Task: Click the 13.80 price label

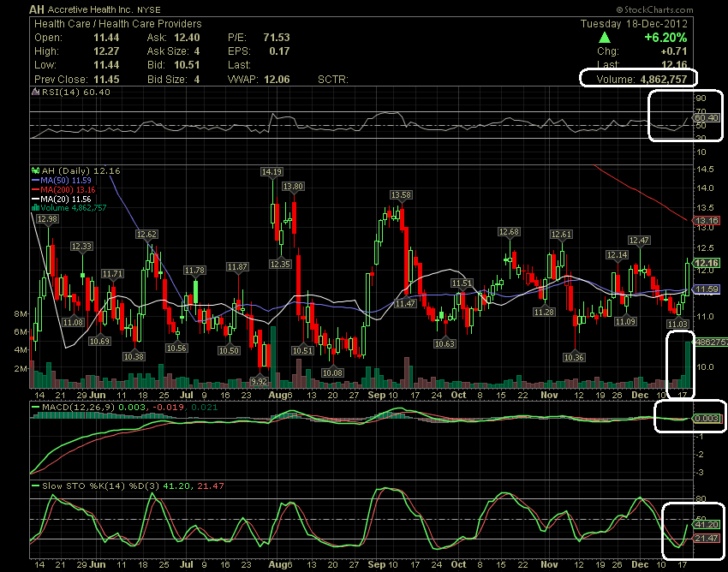Action: [293, 186]
